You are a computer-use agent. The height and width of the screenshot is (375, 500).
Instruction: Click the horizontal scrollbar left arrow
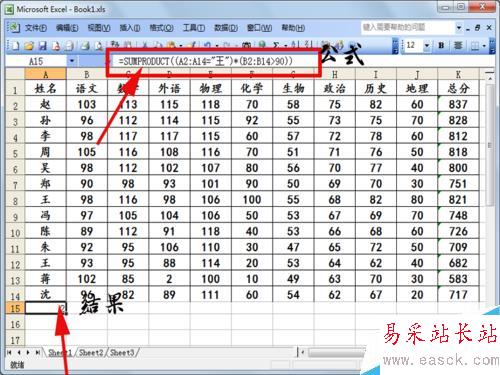pos(303,352)
